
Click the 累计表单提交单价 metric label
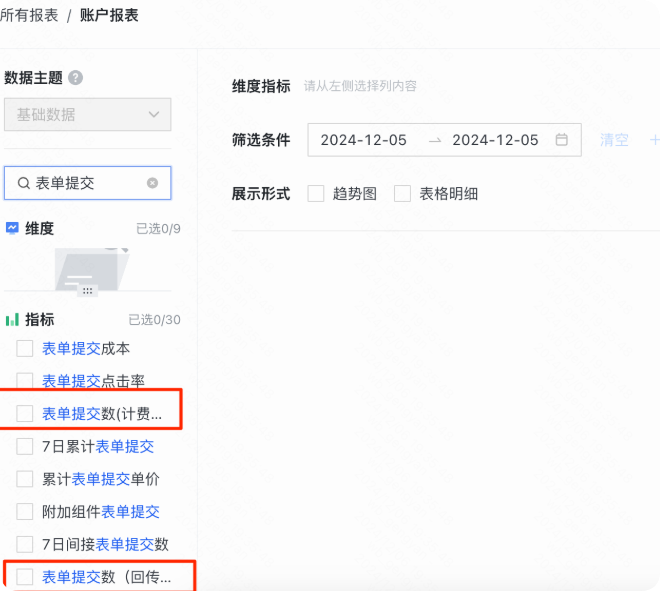coord(101,479)
